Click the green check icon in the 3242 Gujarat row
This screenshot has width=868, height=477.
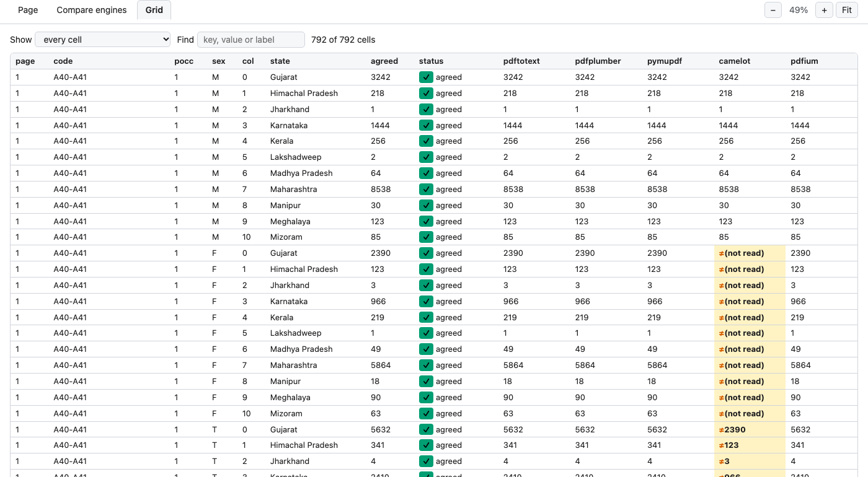point(425,77)
